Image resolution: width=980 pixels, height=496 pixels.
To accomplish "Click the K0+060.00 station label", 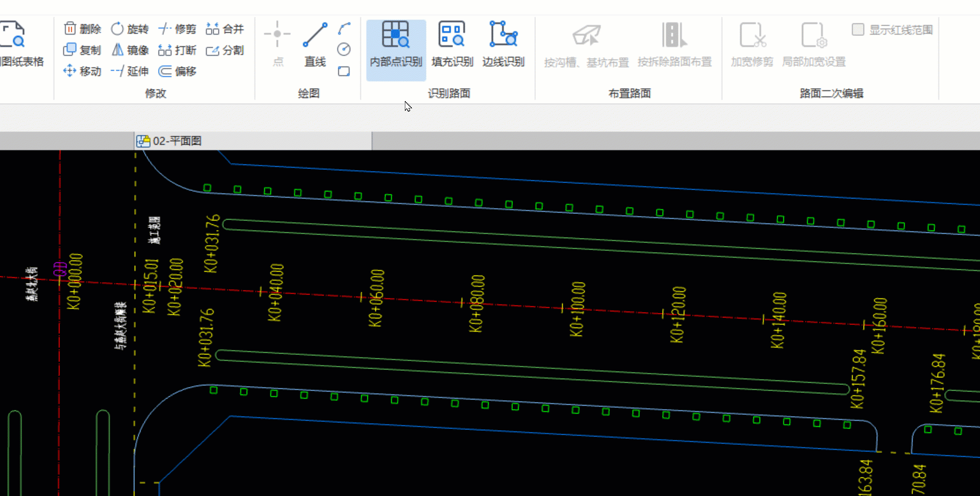I will pos(376,298).
